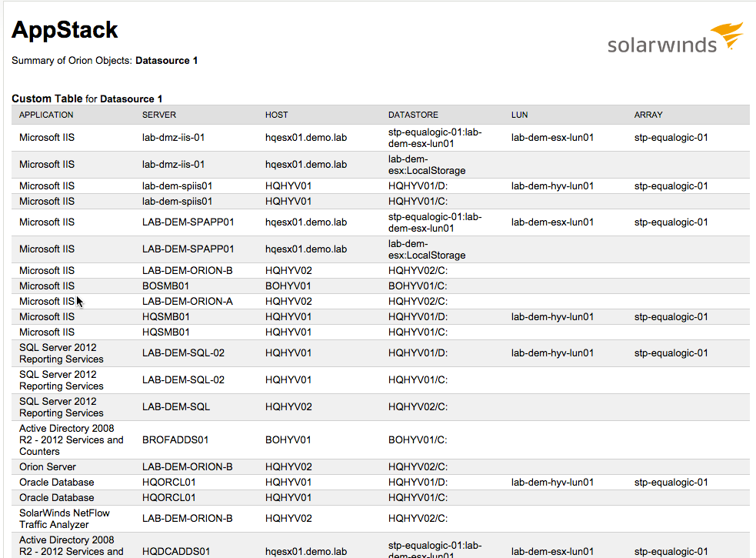Click the SERVER column header
Image resolution: width=756 pixels, height=558 pixels.
[159, 115]
